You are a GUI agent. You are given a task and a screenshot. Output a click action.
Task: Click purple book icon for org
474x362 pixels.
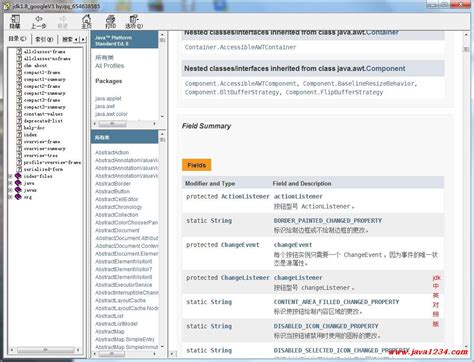tap(18, 197)
